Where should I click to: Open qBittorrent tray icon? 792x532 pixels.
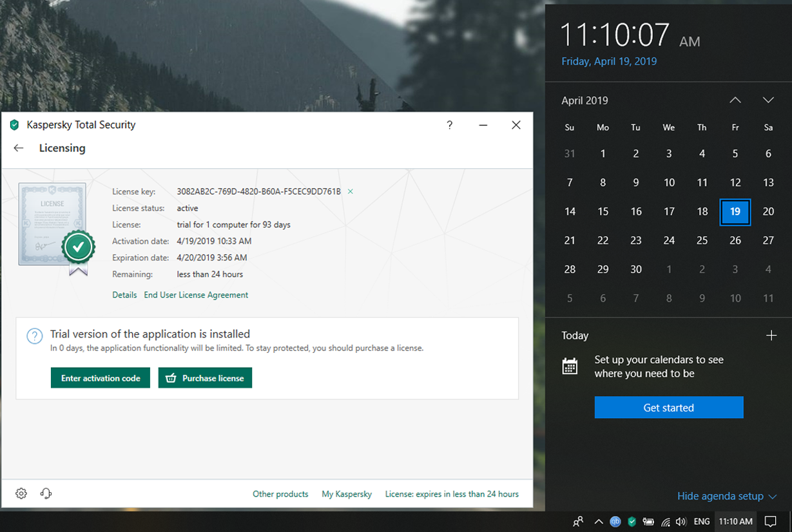[615, 522]
